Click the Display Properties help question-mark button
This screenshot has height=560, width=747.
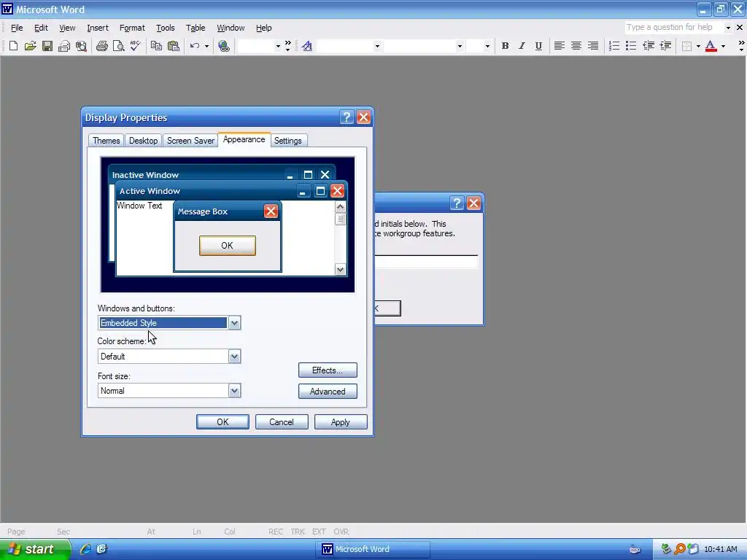(x=347, y=117)
